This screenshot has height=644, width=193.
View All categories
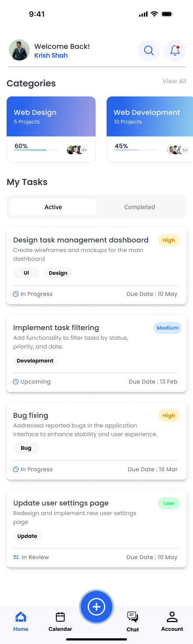point(174,81)
